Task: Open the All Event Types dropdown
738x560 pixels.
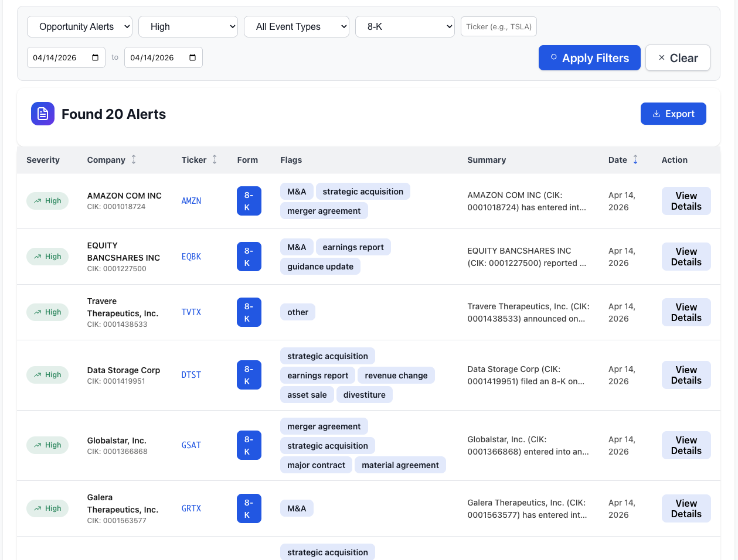Action: 297,26
